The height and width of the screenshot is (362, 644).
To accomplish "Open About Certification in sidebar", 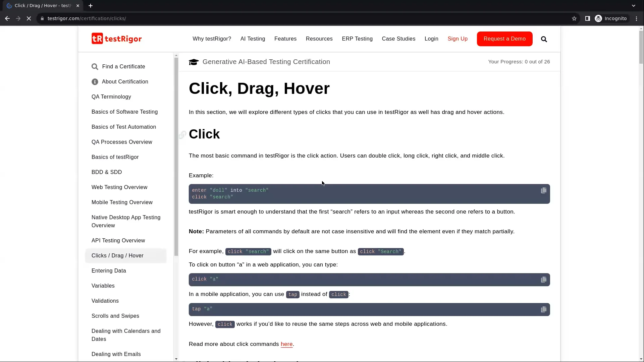I will tap(125, 82).
